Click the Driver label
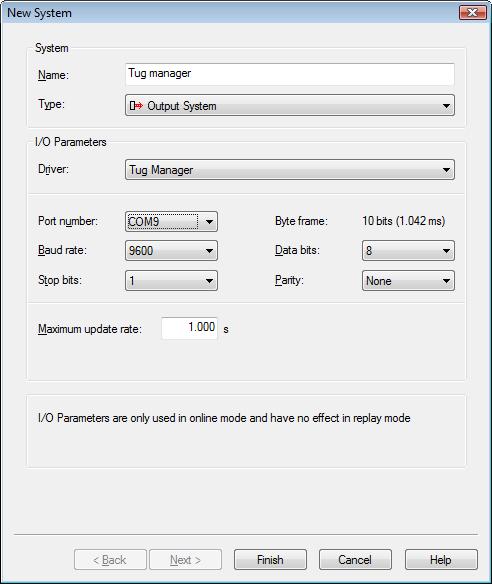 (x=54, y=169)
